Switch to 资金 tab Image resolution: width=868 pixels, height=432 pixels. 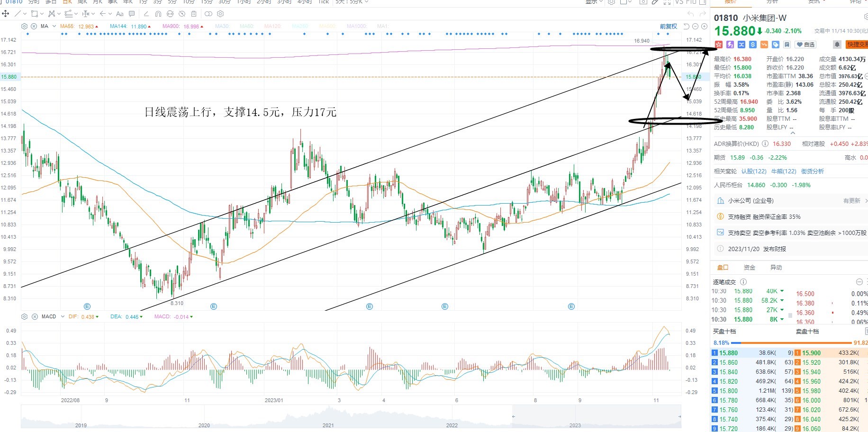750,268
